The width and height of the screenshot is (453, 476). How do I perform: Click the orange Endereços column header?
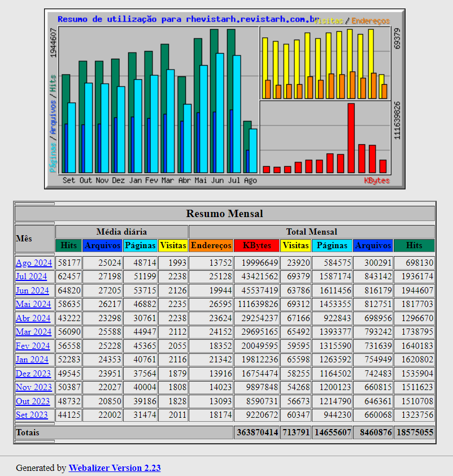tap(211, 245)
